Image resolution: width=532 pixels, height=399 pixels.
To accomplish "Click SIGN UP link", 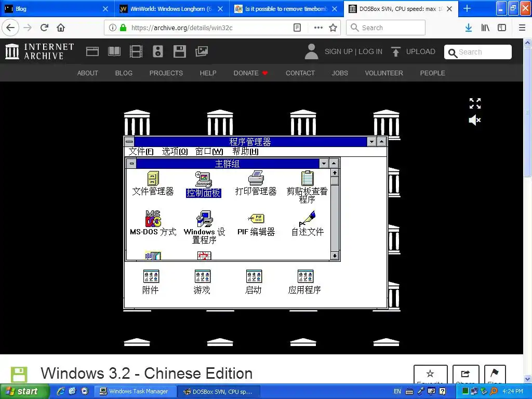I will (339, 51).
